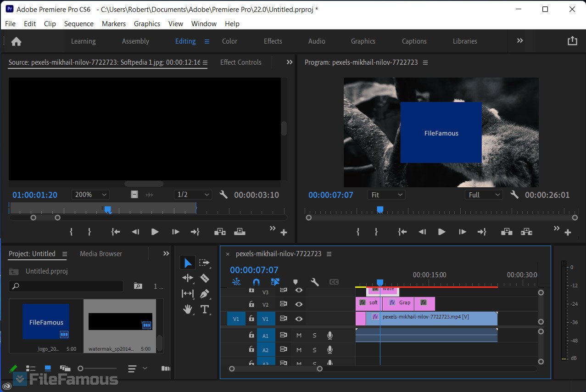Open Program monitor Fit zoom dropdown
Viewport: 586px width, 392px height.
click(x=386, y=195)
